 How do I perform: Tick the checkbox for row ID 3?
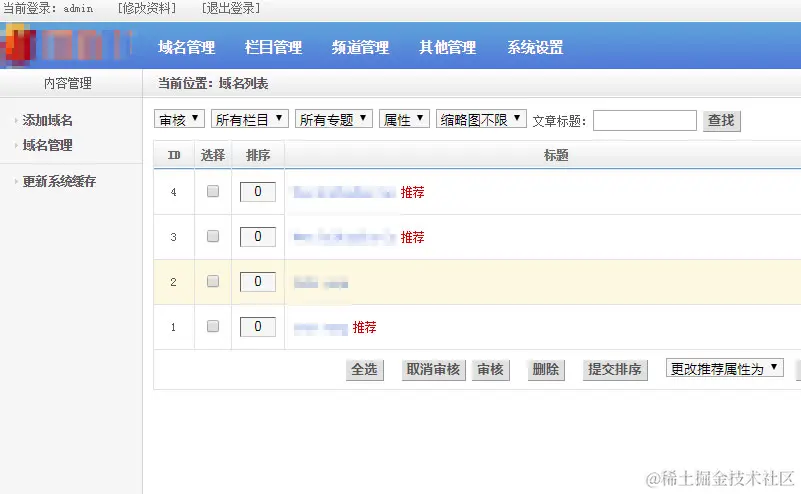click(213, 236)
